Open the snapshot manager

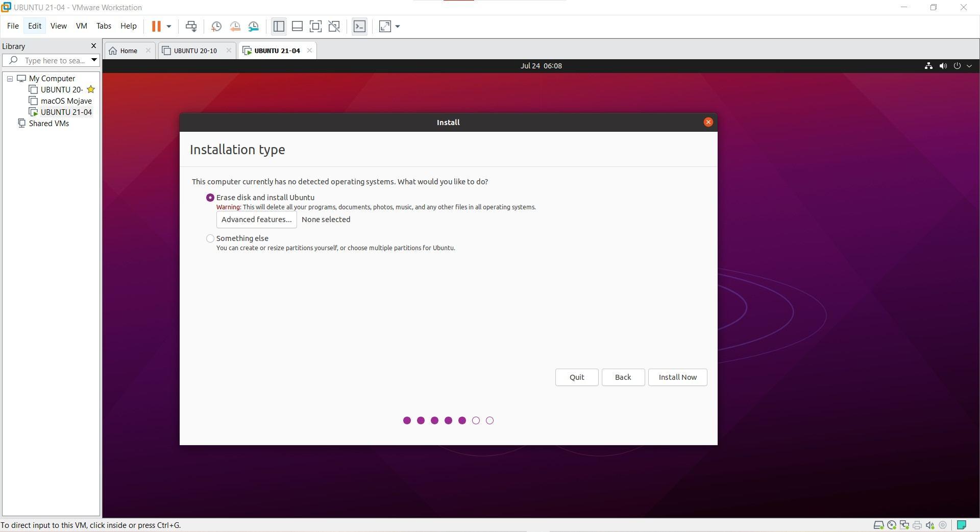tap(254, 26)
